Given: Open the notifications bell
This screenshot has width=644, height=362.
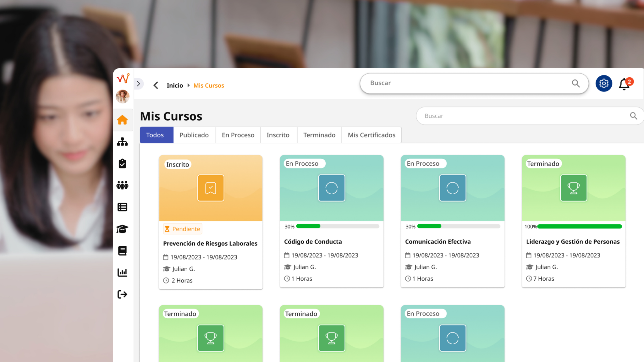Looking at the screenshot, I should pyautogui.click(x=624, y=84).
